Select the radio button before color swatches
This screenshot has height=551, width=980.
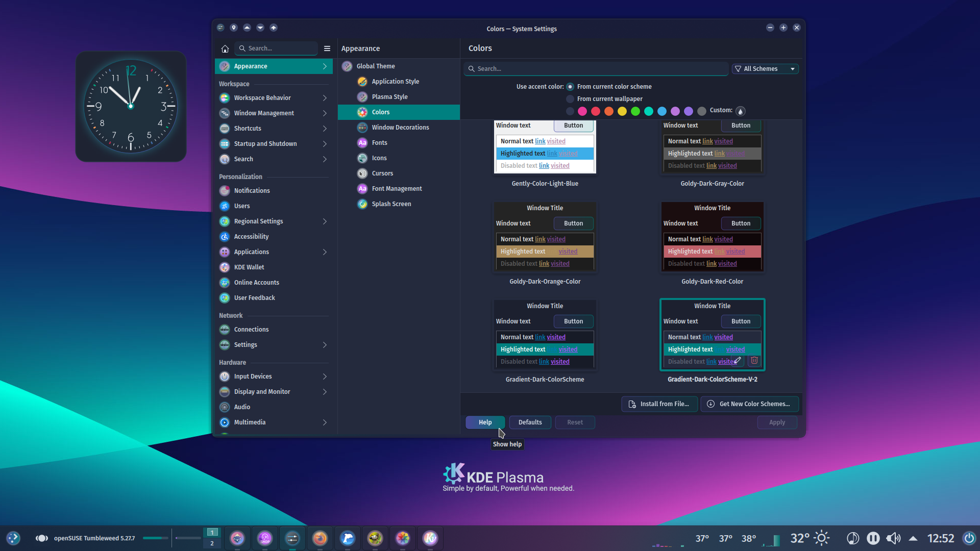tap(570, 111)
